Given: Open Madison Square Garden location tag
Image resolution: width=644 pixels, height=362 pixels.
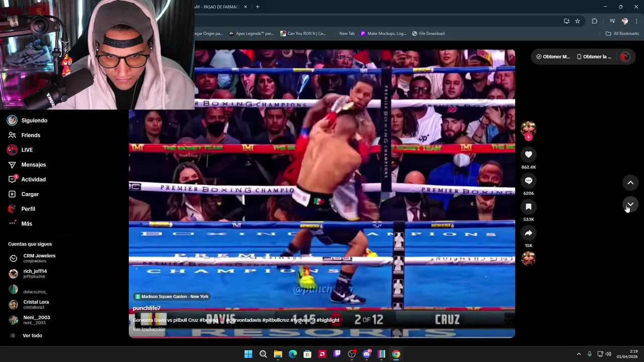Looking at the screenshot, I should (x=172, y=297).
